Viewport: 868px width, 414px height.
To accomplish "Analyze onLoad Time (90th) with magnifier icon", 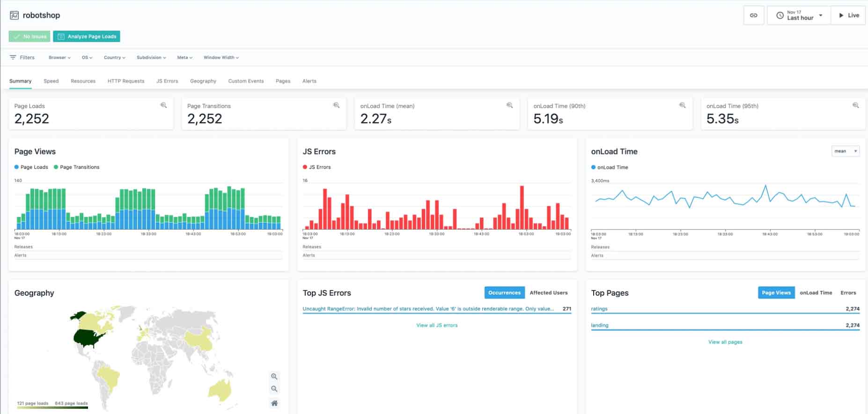I will [x=682, y=105].
